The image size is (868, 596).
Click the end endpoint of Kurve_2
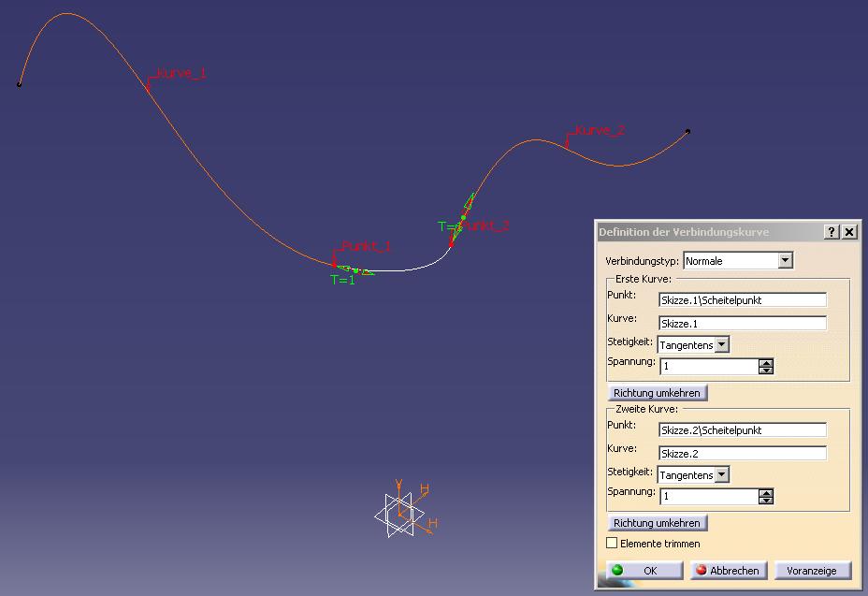(688, 131)
